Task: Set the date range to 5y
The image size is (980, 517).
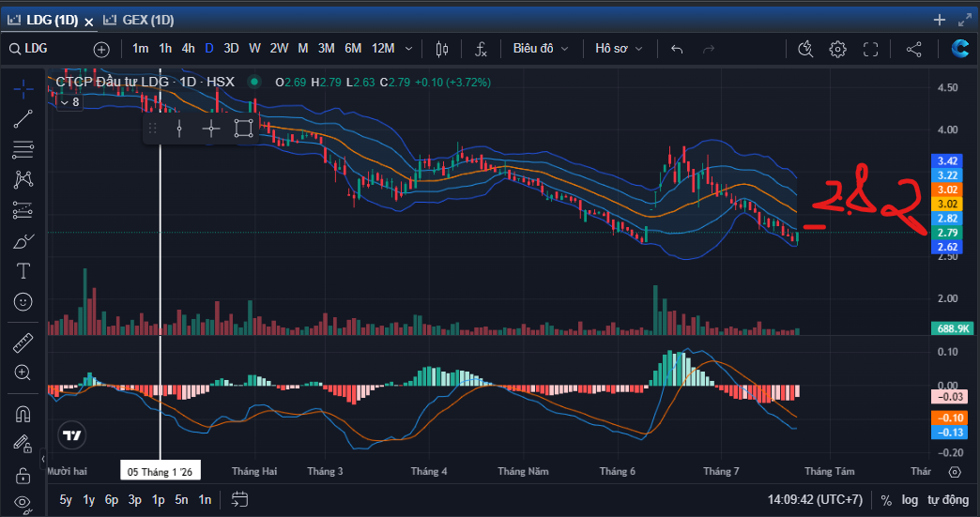Action: (66, 499)
